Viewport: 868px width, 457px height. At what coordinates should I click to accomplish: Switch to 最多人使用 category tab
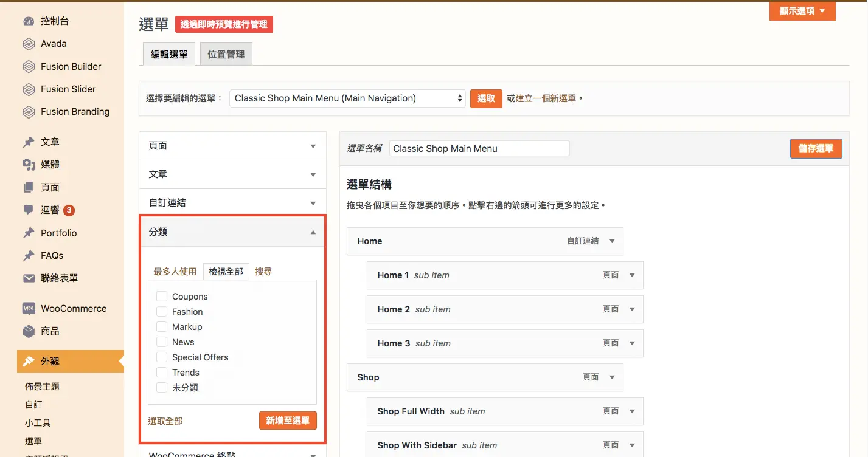[x=175, y=272]
